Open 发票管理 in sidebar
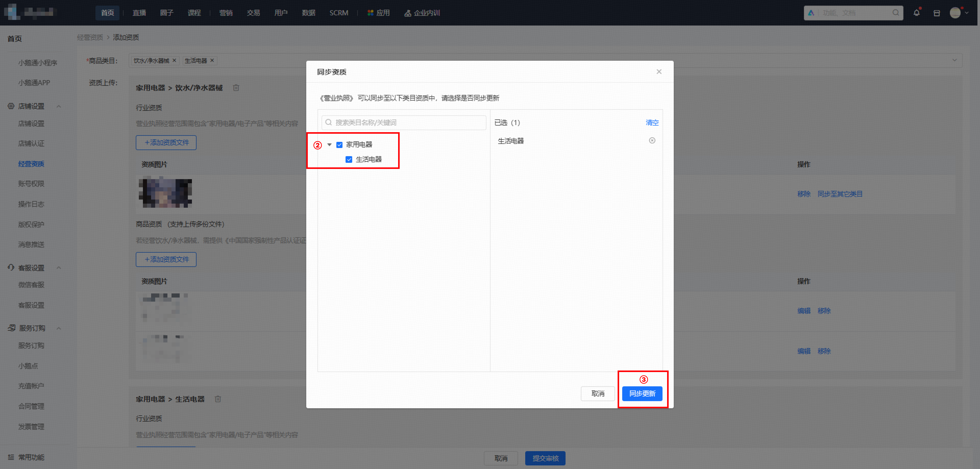 [x=31, y=427]
